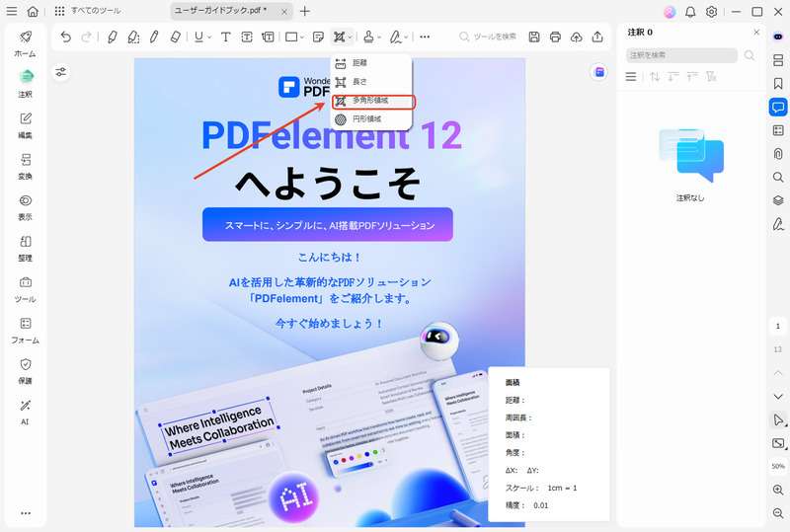
Task: Choose the Text Box tool
Action: (247, 37)
